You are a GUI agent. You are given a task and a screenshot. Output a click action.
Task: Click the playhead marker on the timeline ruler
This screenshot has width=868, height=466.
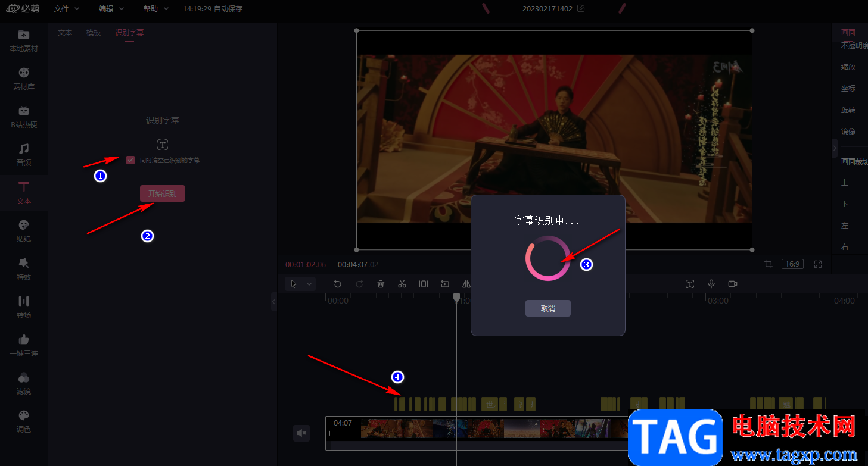456,297
